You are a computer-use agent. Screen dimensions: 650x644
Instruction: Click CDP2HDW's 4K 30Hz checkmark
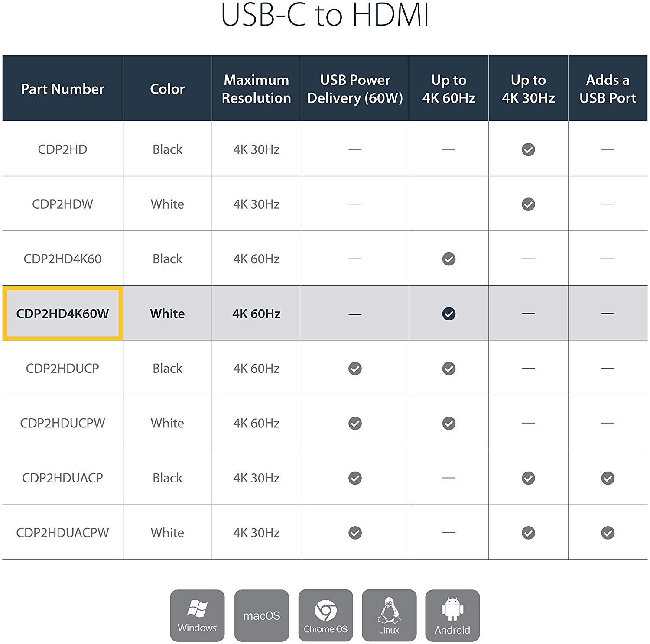coord(528,204)
